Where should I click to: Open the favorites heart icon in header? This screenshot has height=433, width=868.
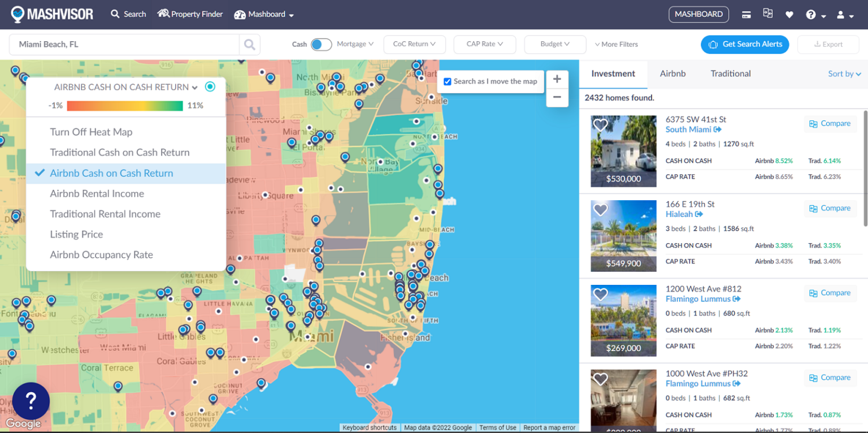(789, 15)
